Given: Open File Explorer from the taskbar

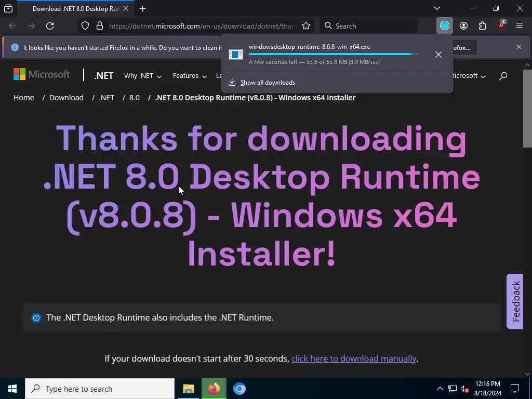Looking at the screenshot, I should pyautogui.click(x=188, y=389).
